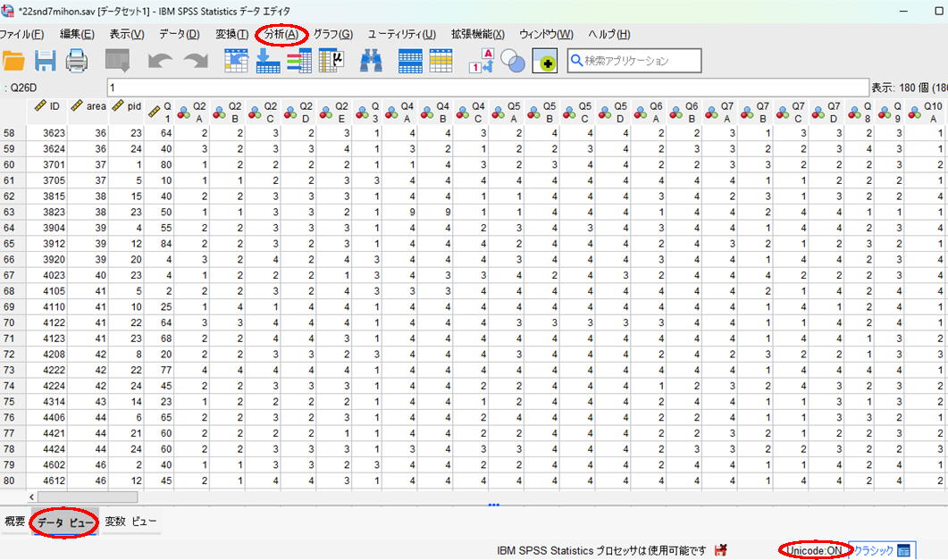The width and height of the screenshot is (948, 560).
Task: Print the data with printer icon
Action: 77,61
